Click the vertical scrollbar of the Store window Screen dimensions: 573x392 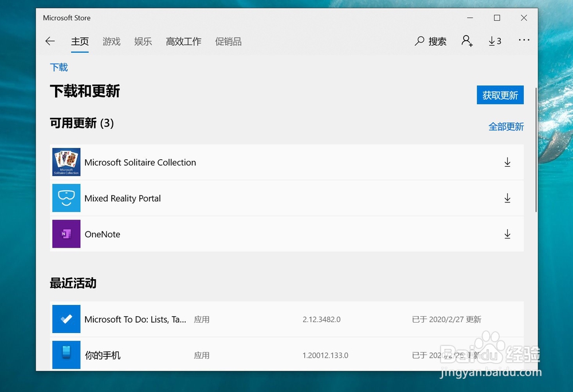[x=536, y=150]
